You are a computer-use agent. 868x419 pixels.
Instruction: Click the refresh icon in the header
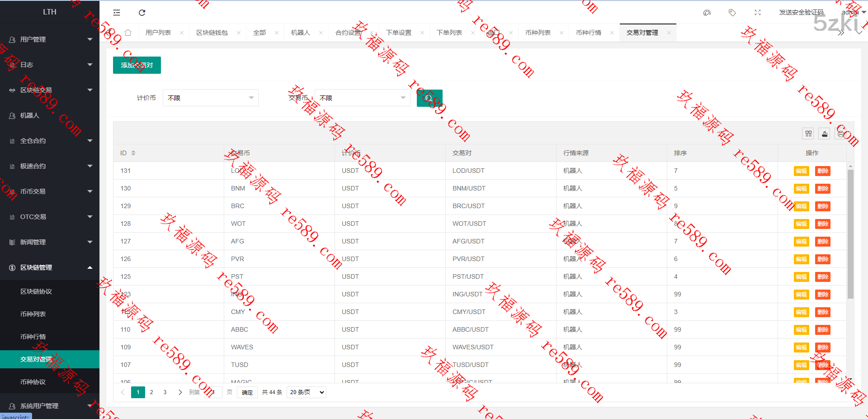tap(142, 13)
